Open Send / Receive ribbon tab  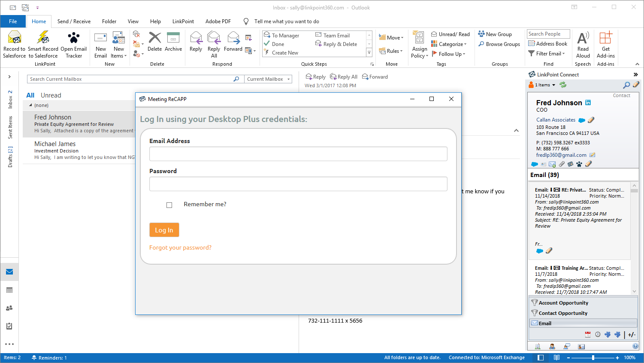(74, 21)
